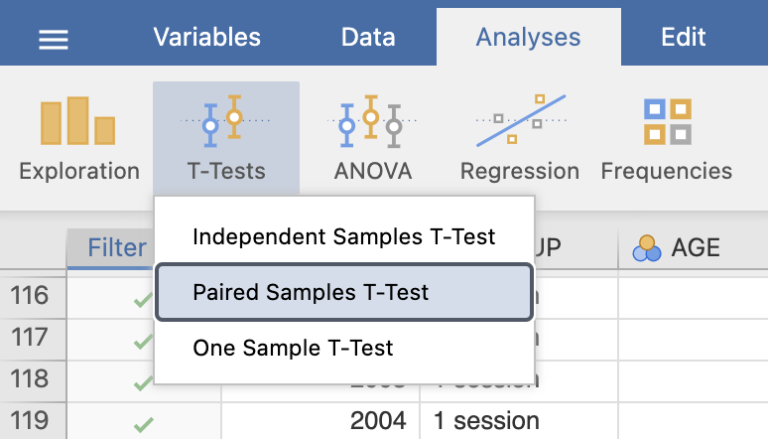768x439 pixels.
Task: Choose Independent Samples T-Test
Action: [x=344, y=237]
